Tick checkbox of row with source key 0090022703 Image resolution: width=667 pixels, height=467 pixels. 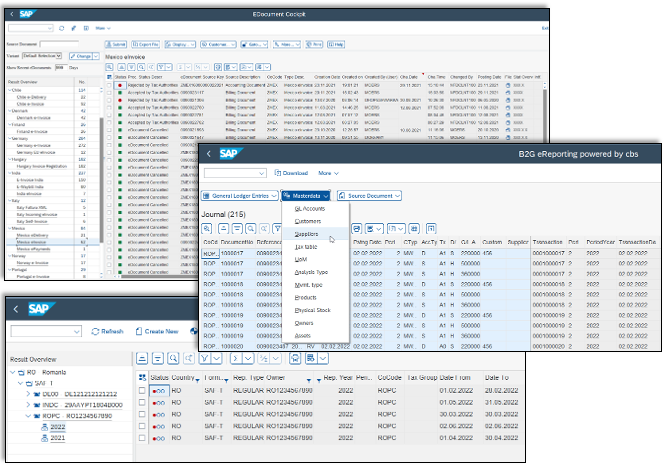[x=109, y=108]
